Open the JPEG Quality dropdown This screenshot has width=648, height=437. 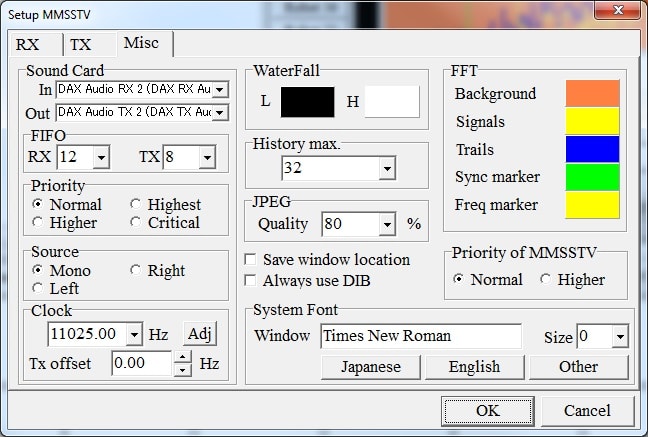(387, 224)
